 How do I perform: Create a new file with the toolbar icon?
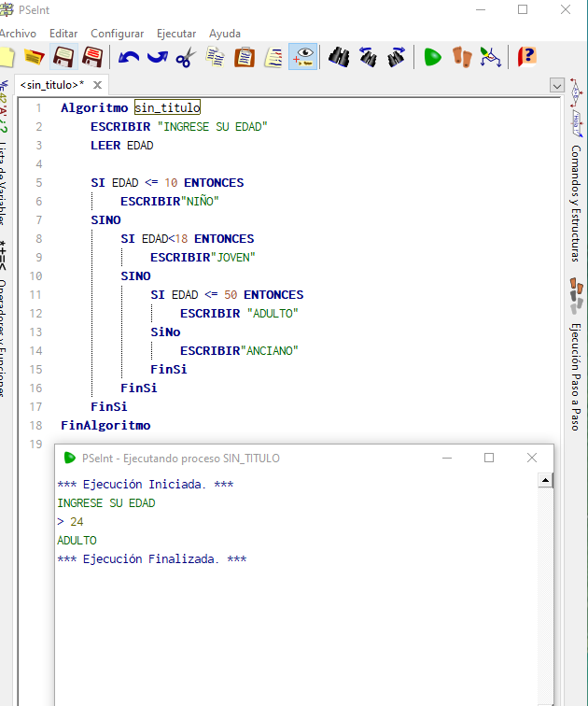pos(7,57)
